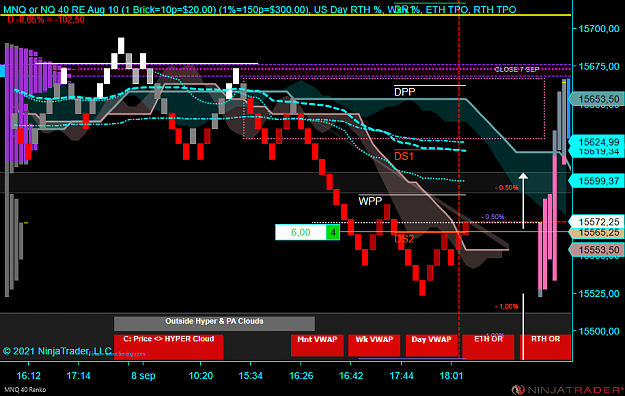Click the orange '- 0.50%' level label
Image resolution: width=625 pixels, height=396 pixels.
507,187
